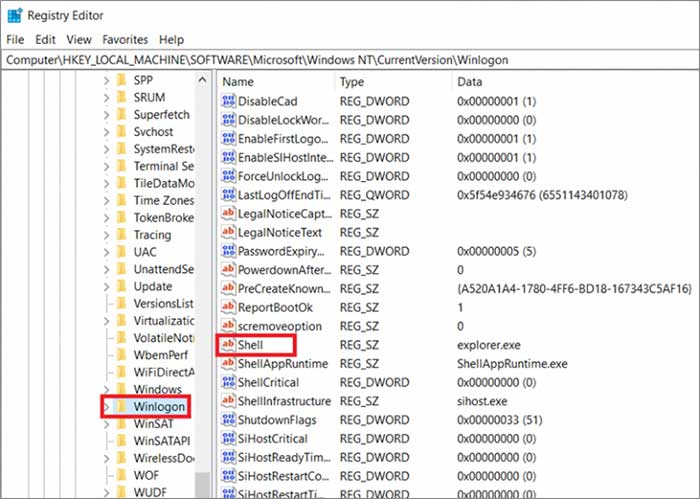The height and width of the screenshot is (499, 700).
Task: Open the Favorites menu
Action: pyautogui.click(x=125, y=40)
